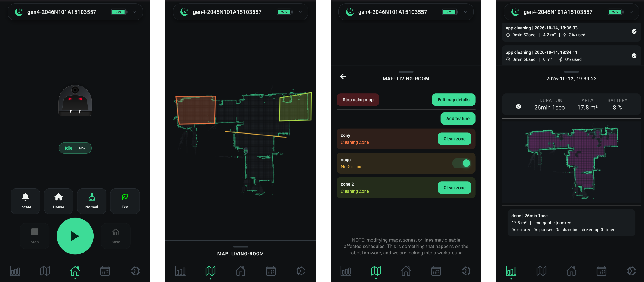Toggle the nogo No-Go Line switch
This screenshot has width=644, height=282.
462,163
